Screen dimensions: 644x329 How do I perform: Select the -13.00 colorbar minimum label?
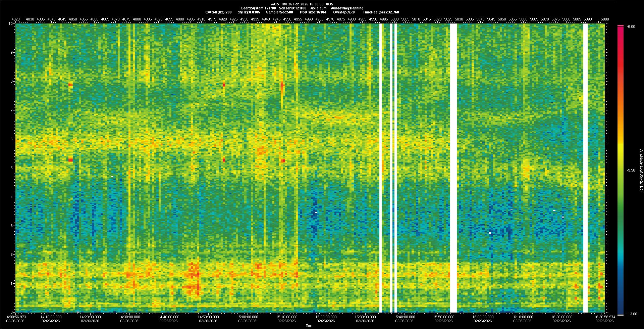tap(632, 314)
